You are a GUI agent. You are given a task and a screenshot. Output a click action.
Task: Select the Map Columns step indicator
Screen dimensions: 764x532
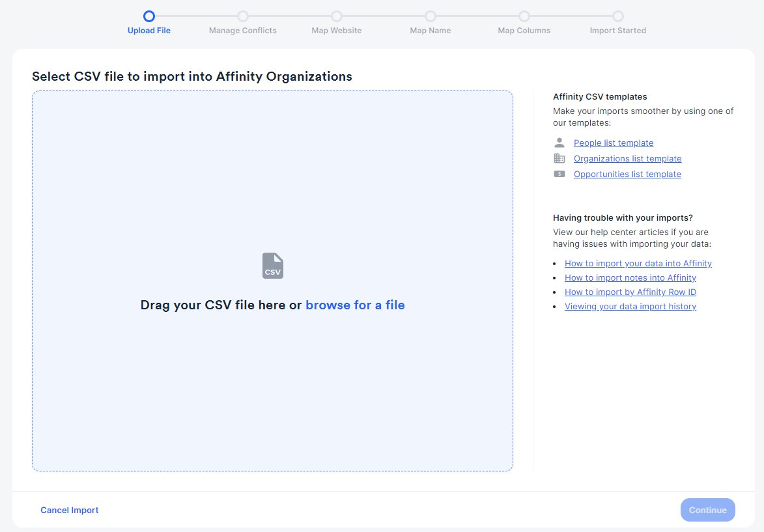[524, 16]
